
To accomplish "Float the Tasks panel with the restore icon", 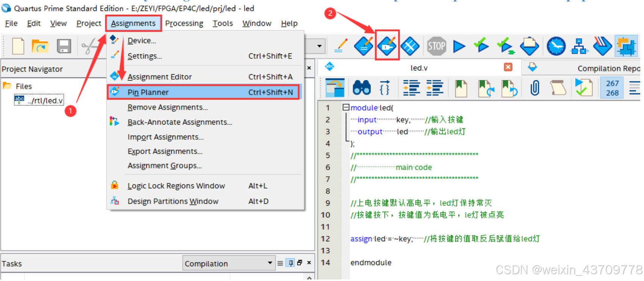I will pos(300,262).
